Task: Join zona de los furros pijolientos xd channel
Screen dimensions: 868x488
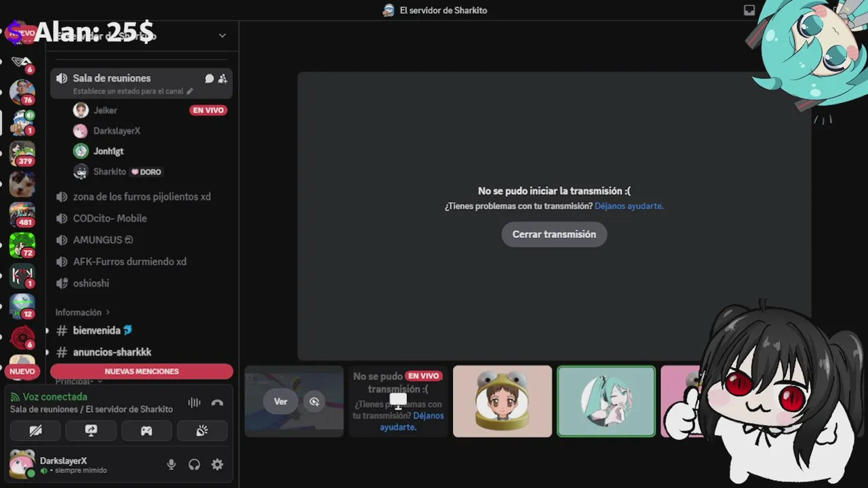Action: pyautogui.click(x=141, y=197)
